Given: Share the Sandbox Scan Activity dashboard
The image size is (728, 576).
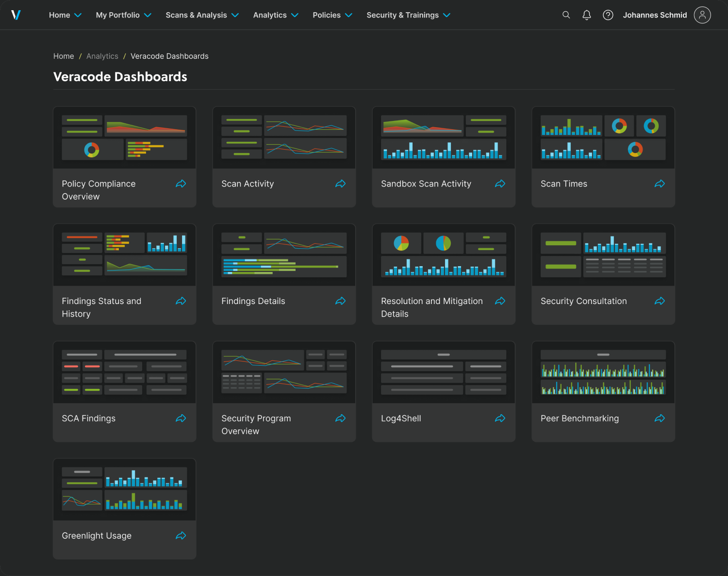Looking at the screenshot, I should tap(500, 184).
